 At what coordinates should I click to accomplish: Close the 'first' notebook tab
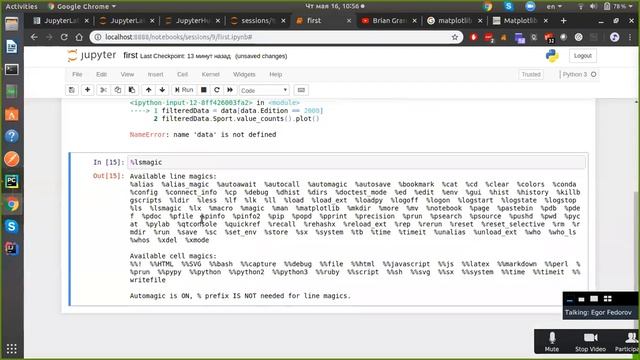click(349, 20)
